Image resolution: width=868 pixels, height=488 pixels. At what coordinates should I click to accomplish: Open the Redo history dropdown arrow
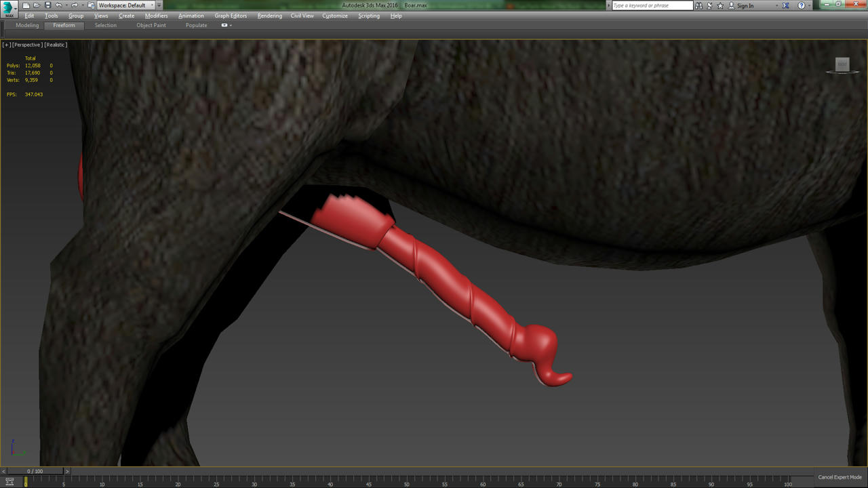click(83, 5)
